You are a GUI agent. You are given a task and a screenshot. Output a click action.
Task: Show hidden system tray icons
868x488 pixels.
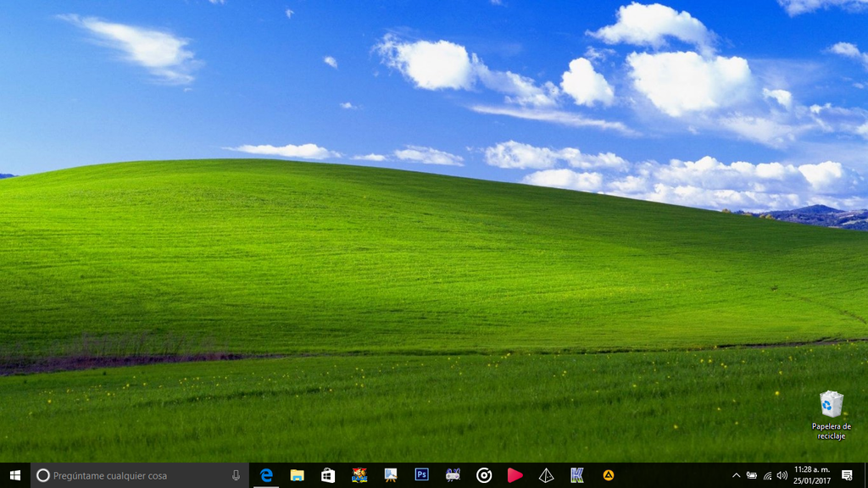(x=737, y=475)
